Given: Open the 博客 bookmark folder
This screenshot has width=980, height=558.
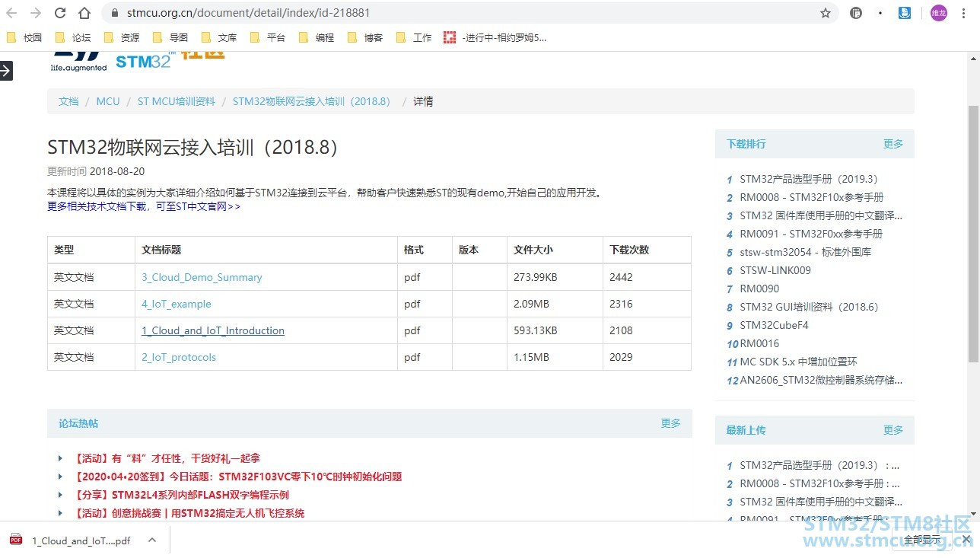Looking at the screenshot, I should [x=365, y=37].
